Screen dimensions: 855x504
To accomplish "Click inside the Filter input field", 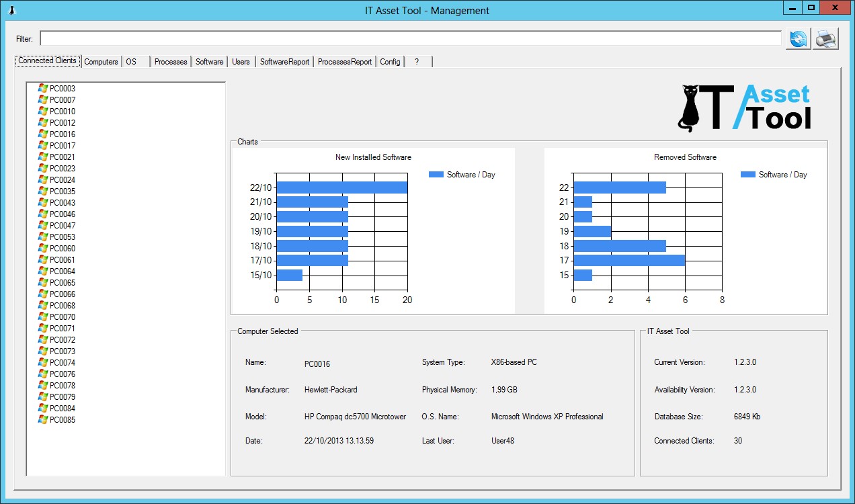I will coord(269,39).
